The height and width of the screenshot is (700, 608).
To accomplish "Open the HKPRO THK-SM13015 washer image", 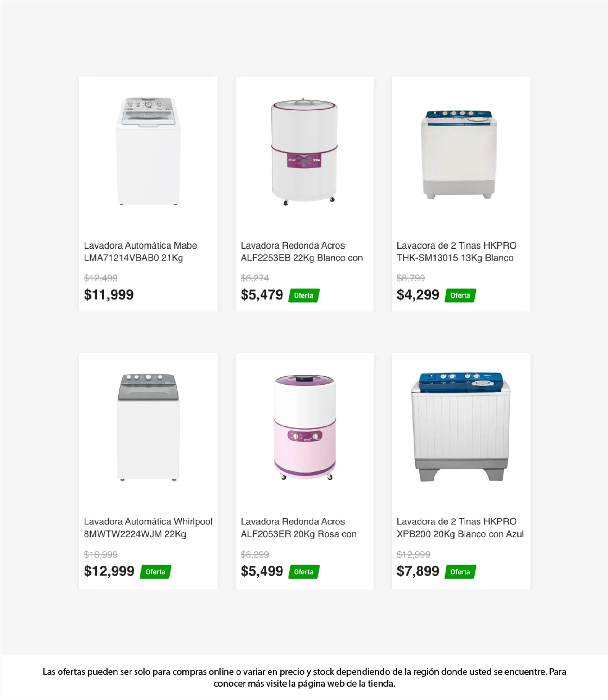I will click(x=459, y=154).
